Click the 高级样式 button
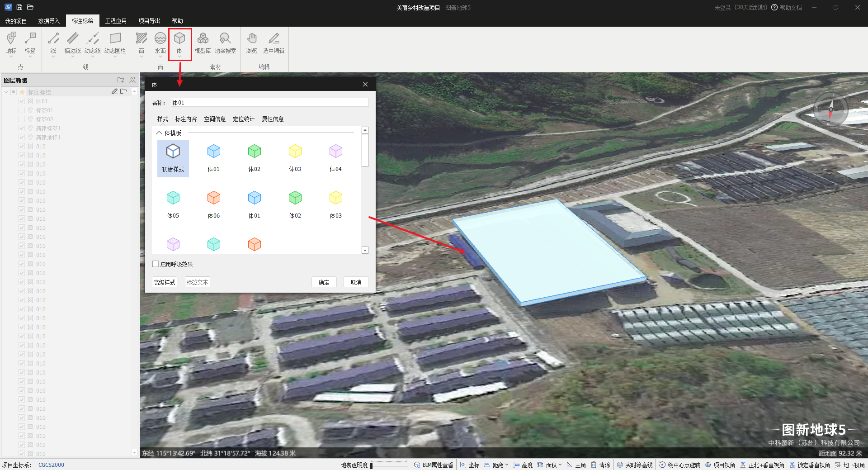 (x=165, y=282)
